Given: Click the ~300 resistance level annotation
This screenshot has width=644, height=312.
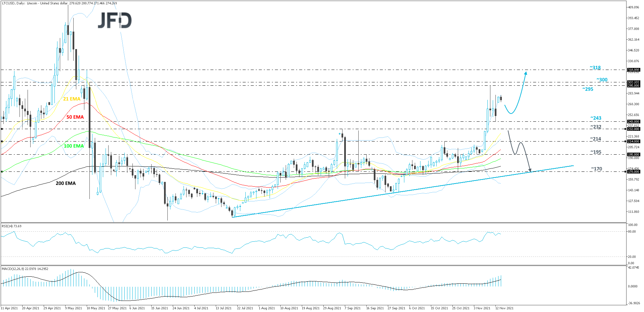Looking at the screenshot, I should 602,80.
